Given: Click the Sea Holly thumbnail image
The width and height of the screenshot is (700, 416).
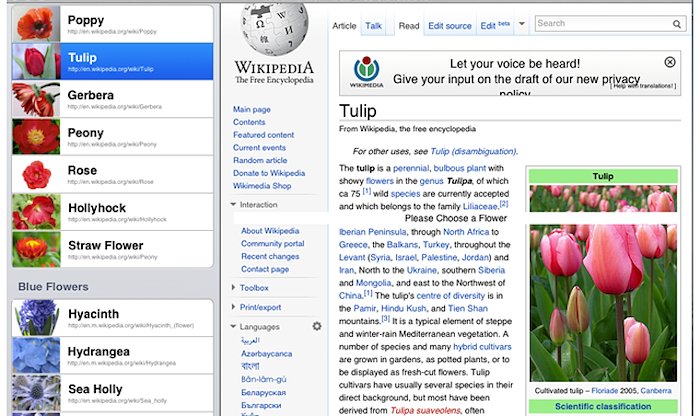Looking at the screenshot, I should click(36, 393).
